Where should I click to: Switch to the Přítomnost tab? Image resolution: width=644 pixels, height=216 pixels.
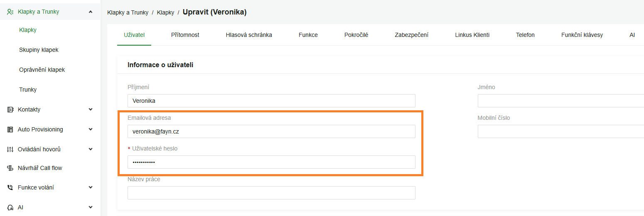tap(185, 35)
